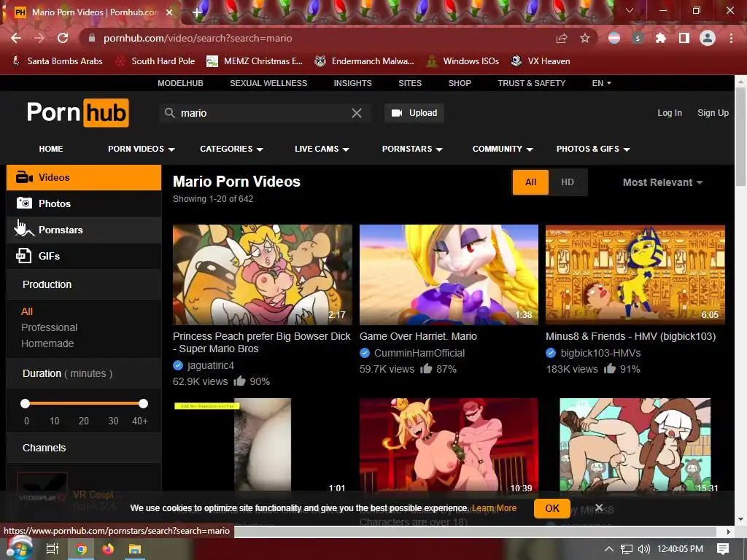Open the Chrome three-dot menu
The width and height of the screenshot is (747, 560).
click(731, 38)
